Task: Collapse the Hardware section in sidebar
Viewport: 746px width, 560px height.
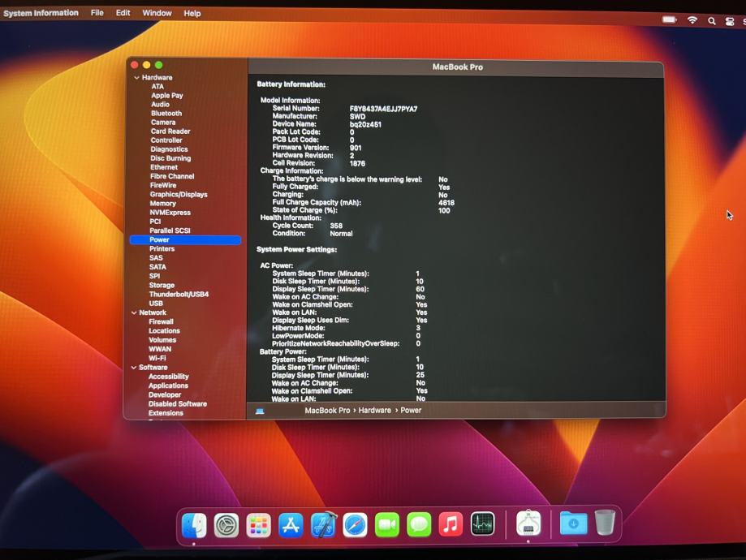Action: (136, 78)
